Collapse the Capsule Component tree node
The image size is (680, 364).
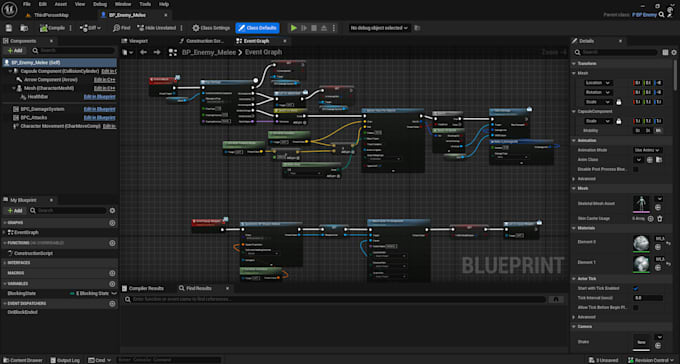[x=10, y=71]
